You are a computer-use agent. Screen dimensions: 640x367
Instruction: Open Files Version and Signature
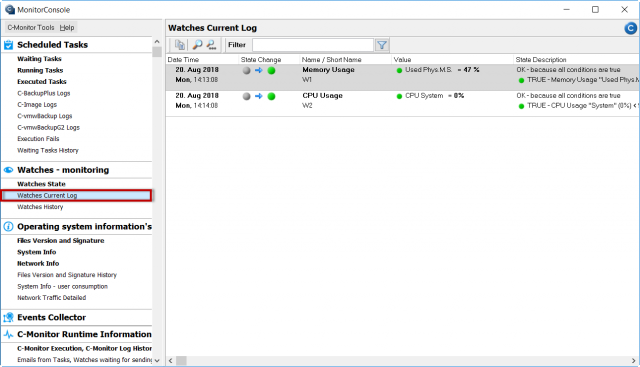(60, 241)
